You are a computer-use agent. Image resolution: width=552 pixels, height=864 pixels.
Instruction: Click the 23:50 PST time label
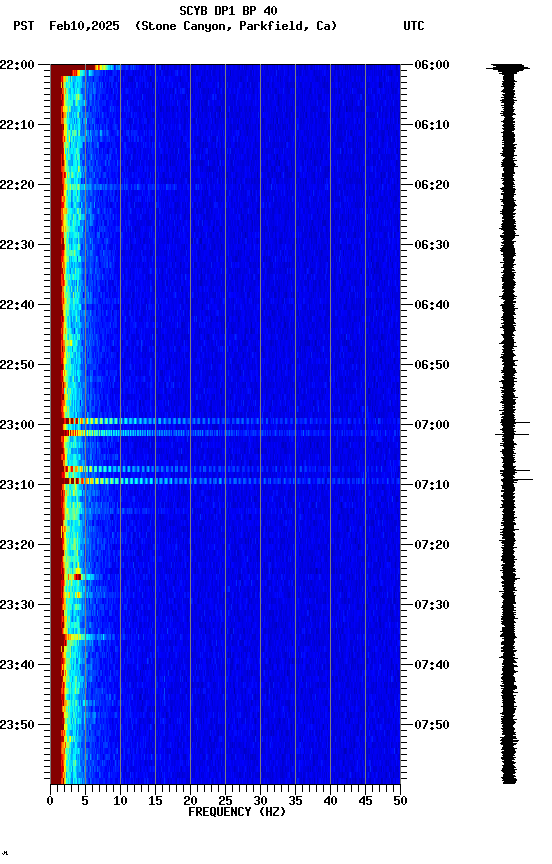pyautogui.click(x=17, y=726)
